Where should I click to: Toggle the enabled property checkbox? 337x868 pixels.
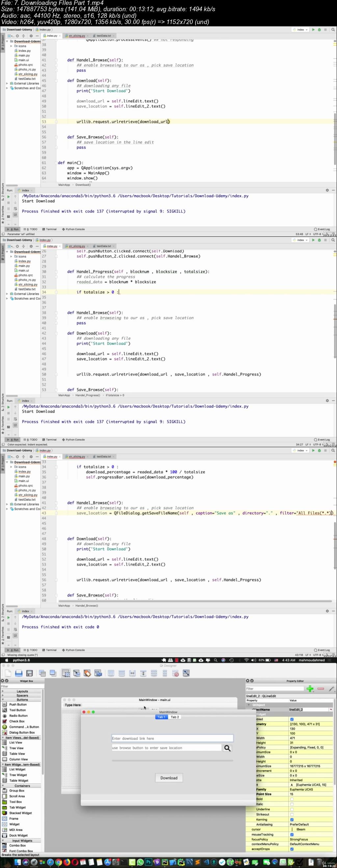click(292, 719)
